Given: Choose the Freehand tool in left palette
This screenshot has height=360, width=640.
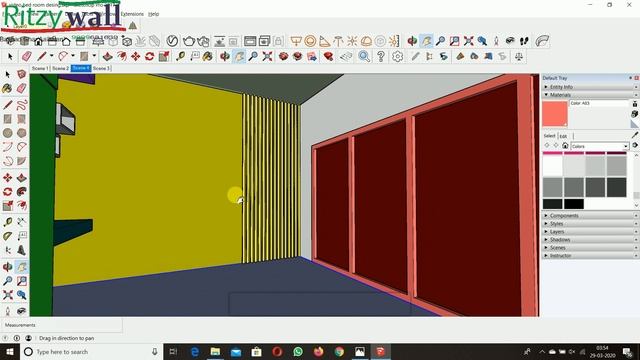Looking at the screenshot, I should tap(22, 104).
